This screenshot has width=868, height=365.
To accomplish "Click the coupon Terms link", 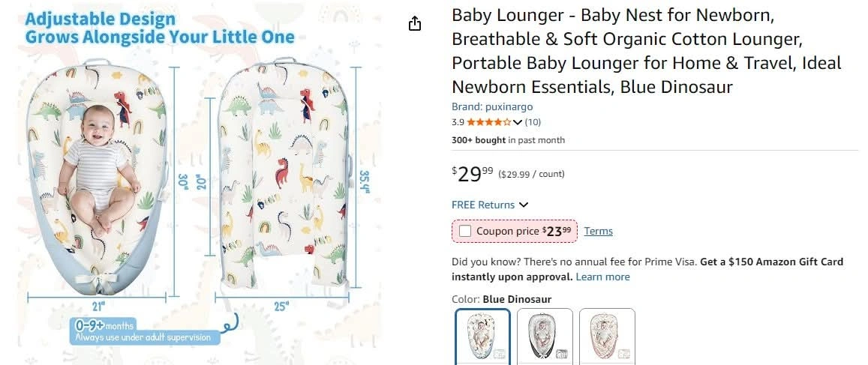I will (599, 231).
